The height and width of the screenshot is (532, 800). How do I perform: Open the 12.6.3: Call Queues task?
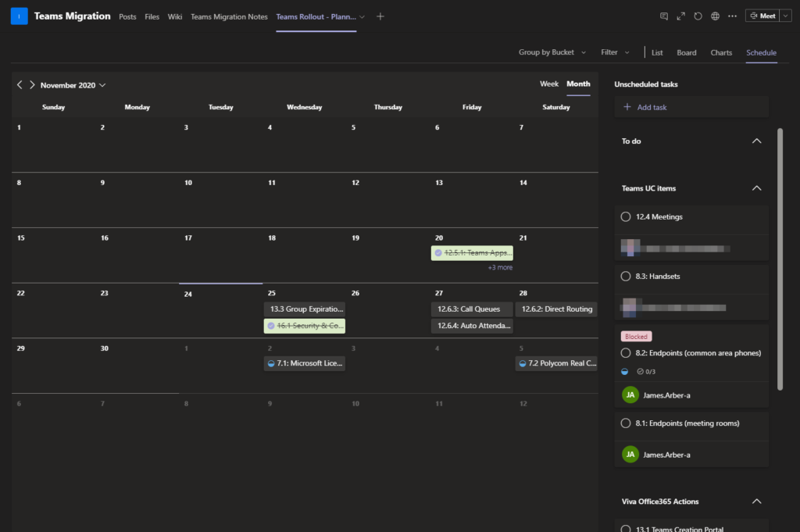pos(472,309)
